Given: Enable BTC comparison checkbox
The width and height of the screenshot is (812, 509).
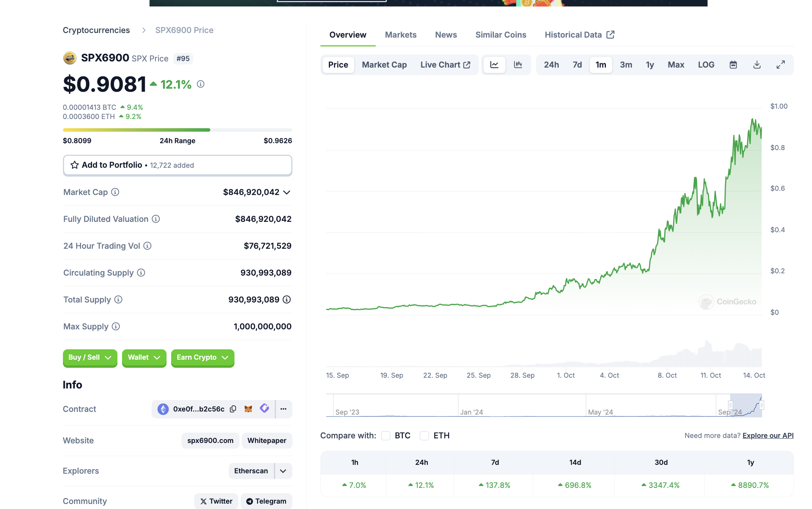Looking at the screenshot, I should [x=386, y=436].
